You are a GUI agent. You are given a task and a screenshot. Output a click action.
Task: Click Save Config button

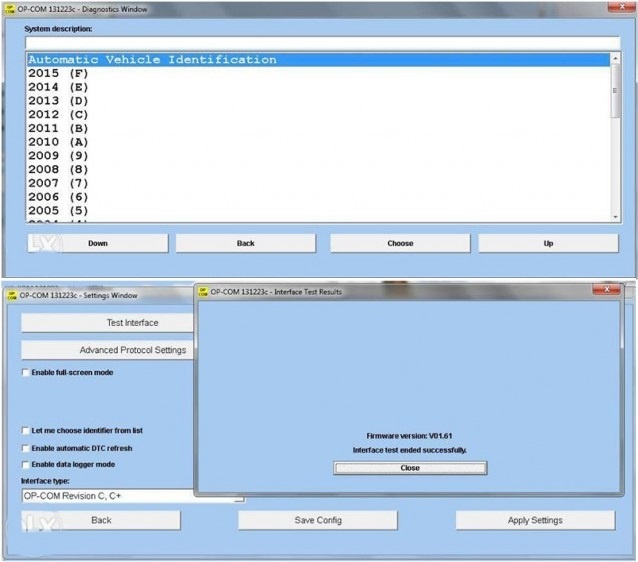[318, 520]
